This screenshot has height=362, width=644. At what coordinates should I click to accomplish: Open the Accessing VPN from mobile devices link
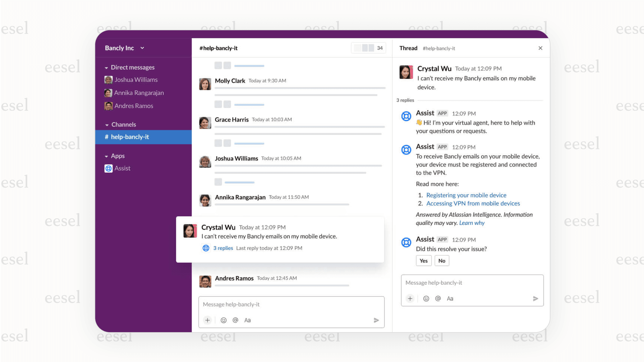pos(473,203)
